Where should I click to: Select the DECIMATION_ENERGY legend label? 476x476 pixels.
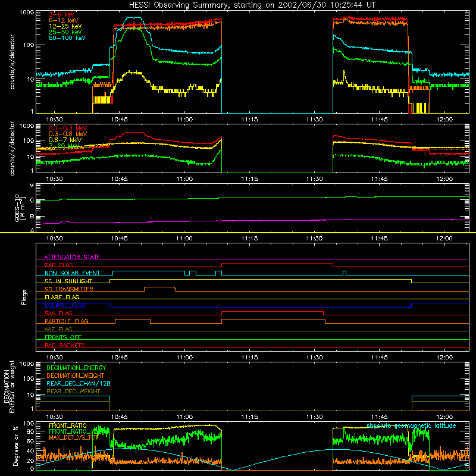pos(76,368)
